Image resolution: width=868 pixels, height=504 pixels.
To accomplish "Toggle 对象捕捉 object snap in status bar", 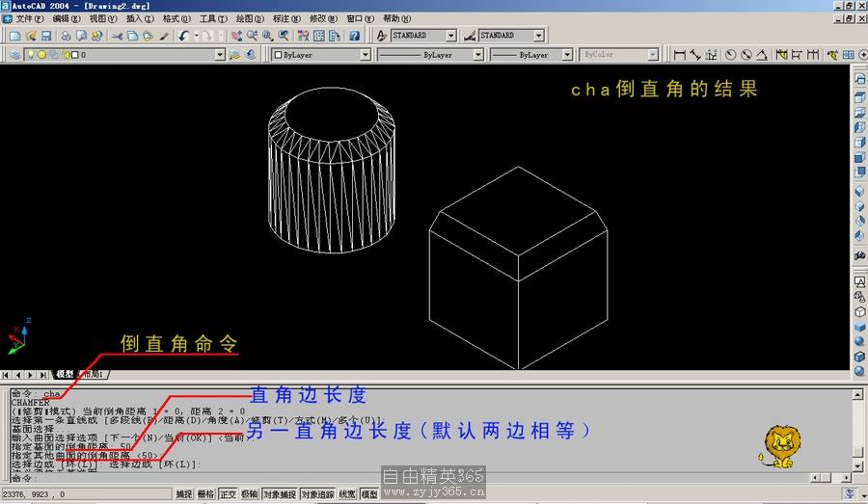I will [279, 494].
